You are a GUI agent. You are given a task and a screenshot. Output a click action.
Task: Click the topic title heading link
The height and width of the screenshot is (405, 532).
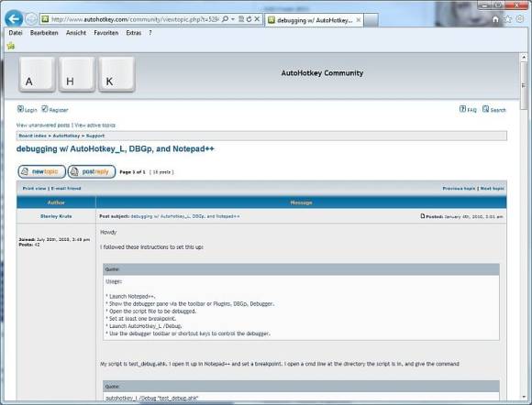coord(116,148)
